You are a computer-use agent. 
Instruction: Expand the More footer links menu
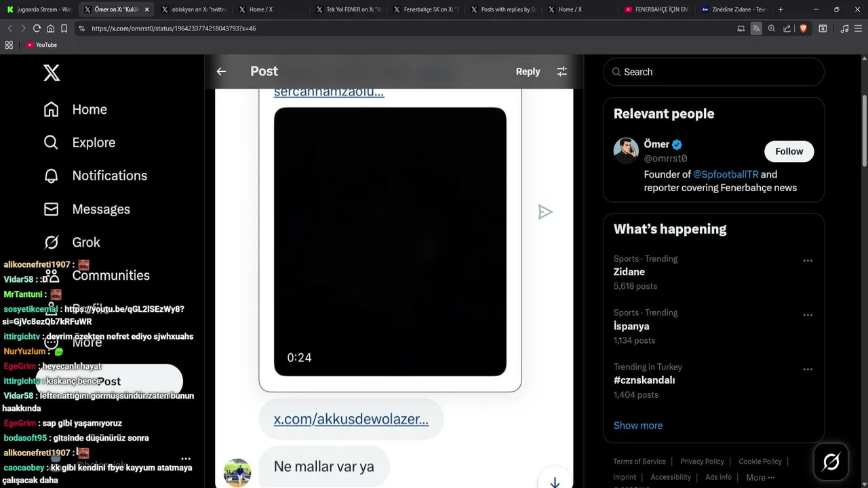(x=760, y=477)
